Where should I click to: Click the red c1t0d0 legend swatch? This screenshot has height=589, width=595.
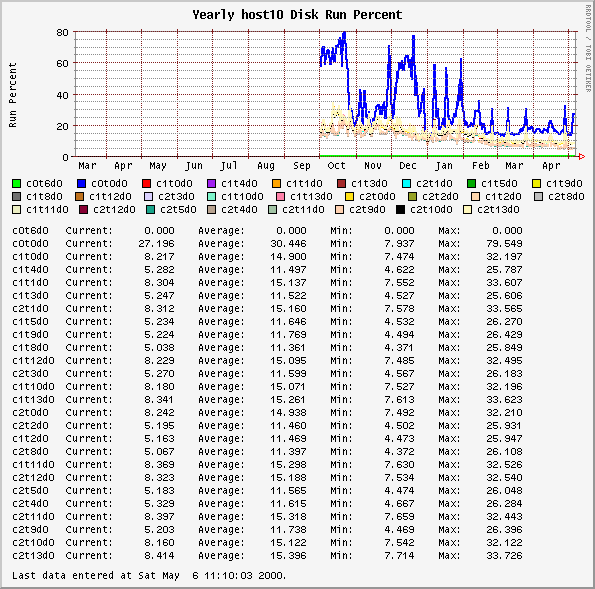coord(146,184)
